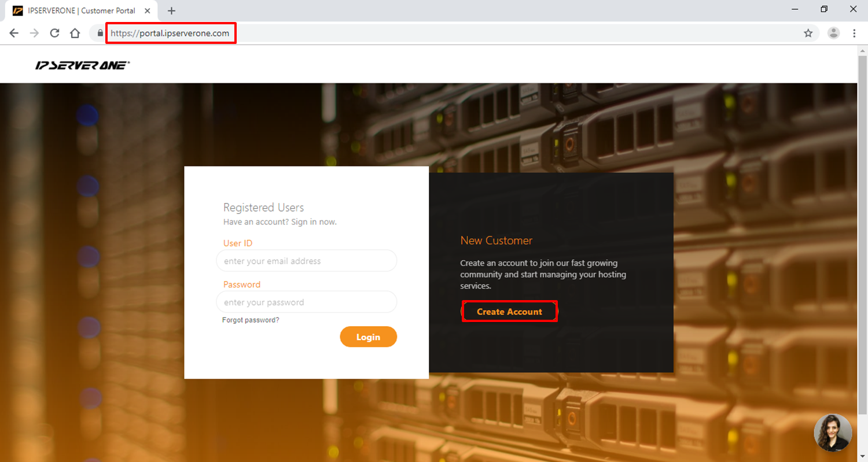Click the New Customer heading
This screenshot has width=868, height=462.
tap(496, 241)
